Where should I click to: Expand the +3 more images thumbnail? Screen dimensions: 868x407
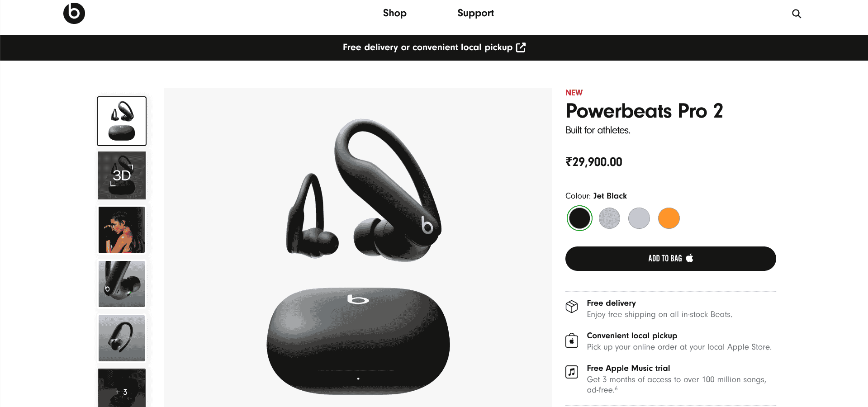pyautogui.click(x=122, y=388)
